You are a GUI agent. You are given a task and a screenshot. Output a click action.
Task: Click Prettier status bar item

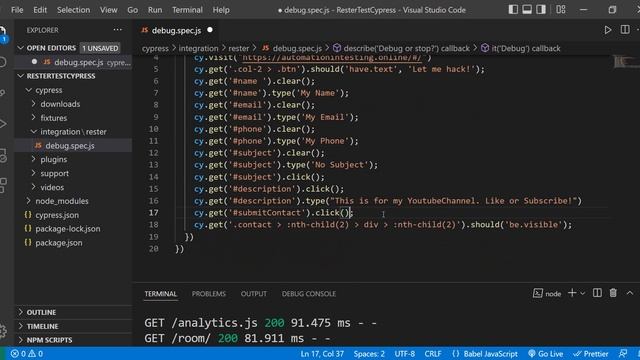point(591,354)
